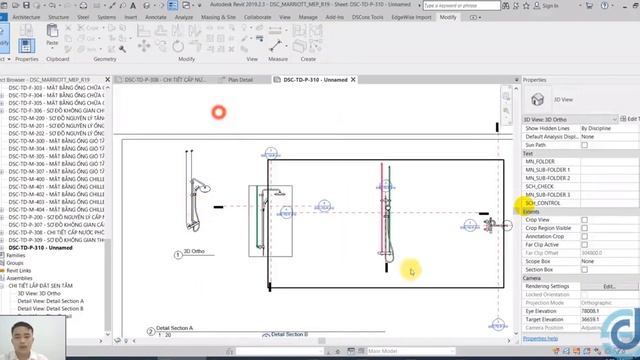This screenshot has height=360, width=640.
Task: Click the Help question mark icon
Action: click(604, 5)
